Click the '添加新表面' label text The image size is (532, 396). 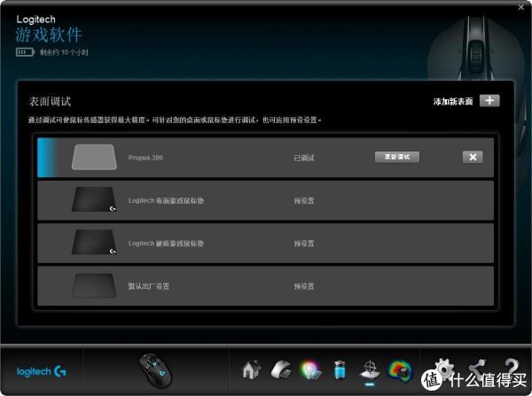coord(452,101)
